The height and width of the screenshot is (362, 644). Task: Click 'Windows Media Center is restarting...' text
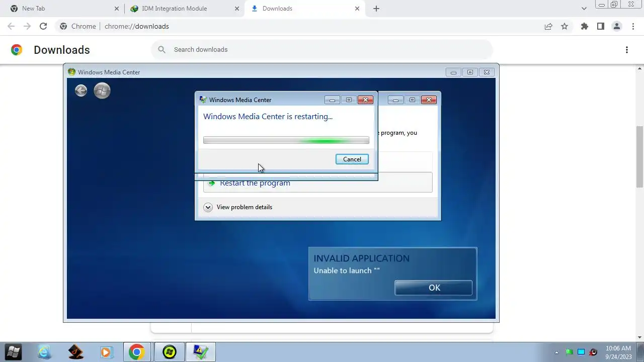(268, 117)
